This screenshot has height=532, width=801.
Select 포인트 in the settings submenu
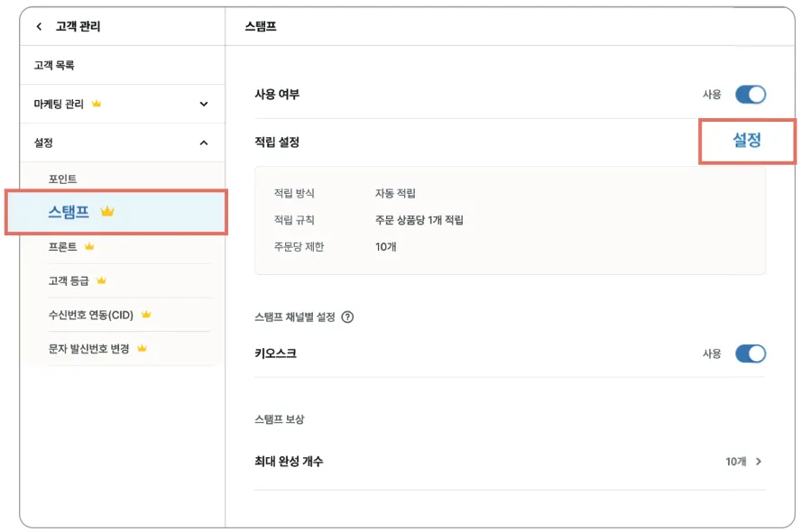click(x=63, y=179)
